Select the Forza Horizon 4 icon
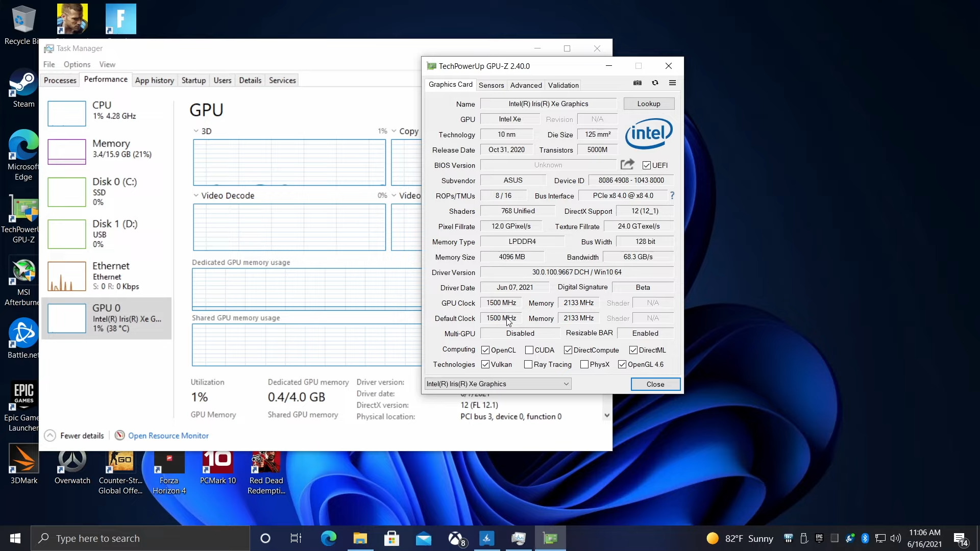The width and height of the screenshot is (980, 551). click(169, 472)
